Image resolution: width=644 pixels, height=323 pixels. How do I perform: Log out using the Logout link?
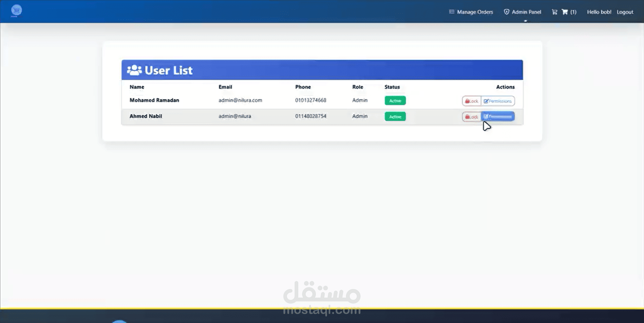625,12
